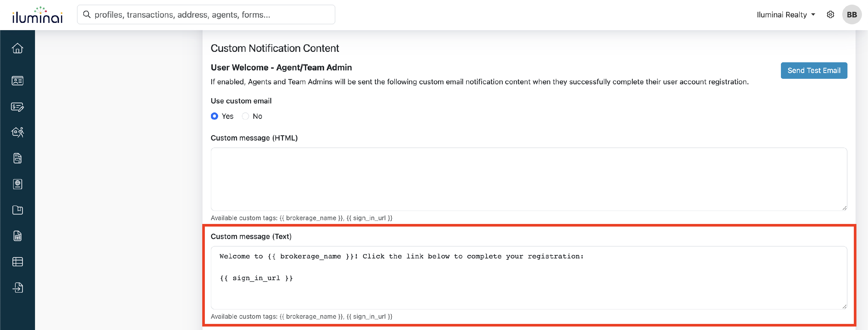Click the search magnifier icon
The width and height of the screenshot is (868, 330).
tap(87, 14)
